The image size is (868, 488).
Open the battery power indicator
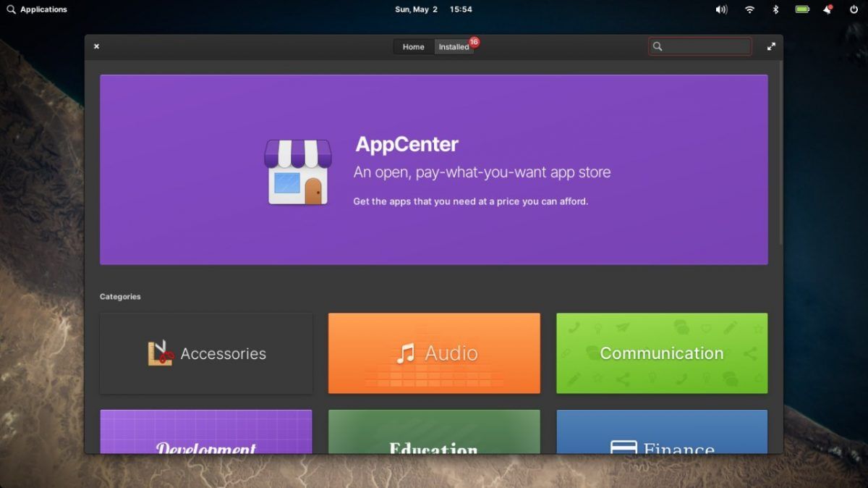[802, 9]
